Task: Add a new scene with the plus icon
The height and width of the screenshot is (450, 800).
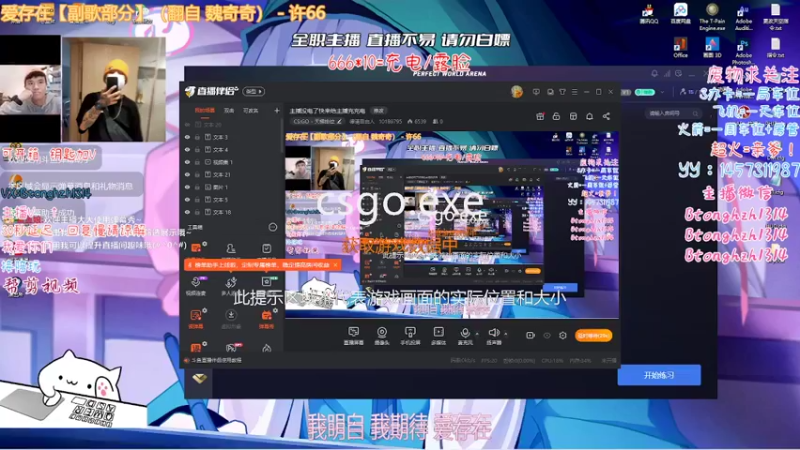Action: (277, 110)
